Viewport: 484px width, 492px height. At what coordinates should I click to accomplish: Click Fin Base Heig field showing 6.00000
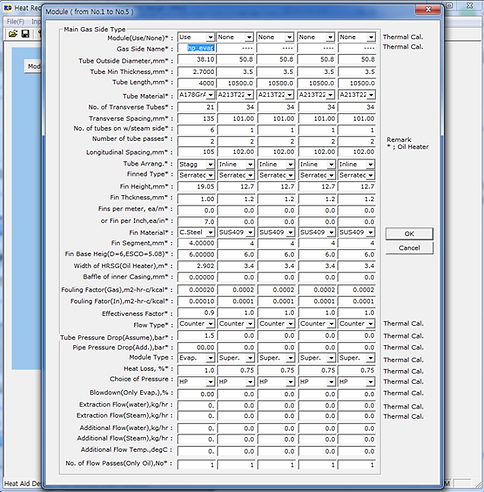[196, 254]
